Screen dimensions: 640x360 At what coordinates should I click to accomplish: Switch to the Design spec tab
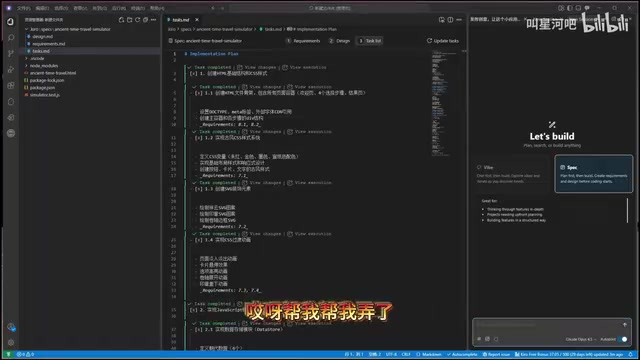(x=339, y=41)
